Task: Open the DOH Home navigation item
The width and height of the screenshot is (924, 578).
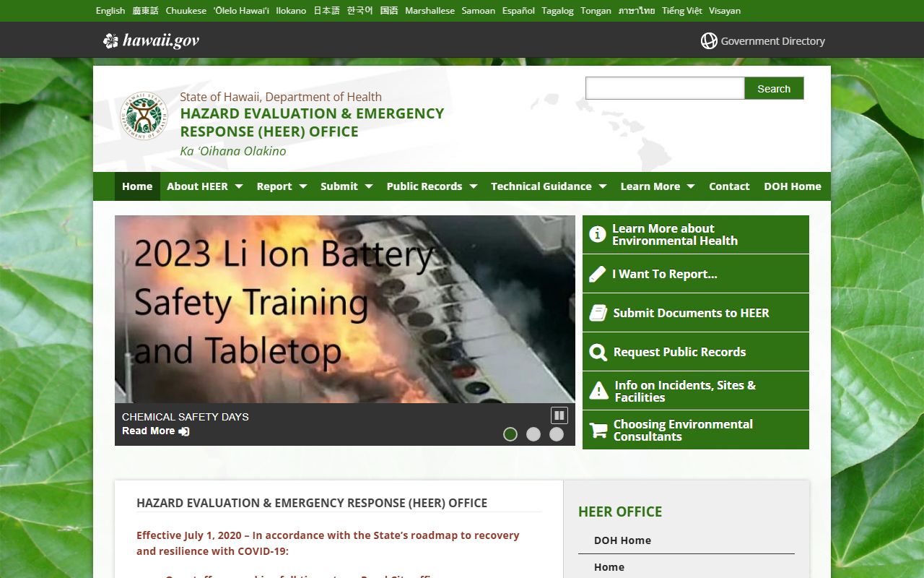Action: [x=793, y=186]
